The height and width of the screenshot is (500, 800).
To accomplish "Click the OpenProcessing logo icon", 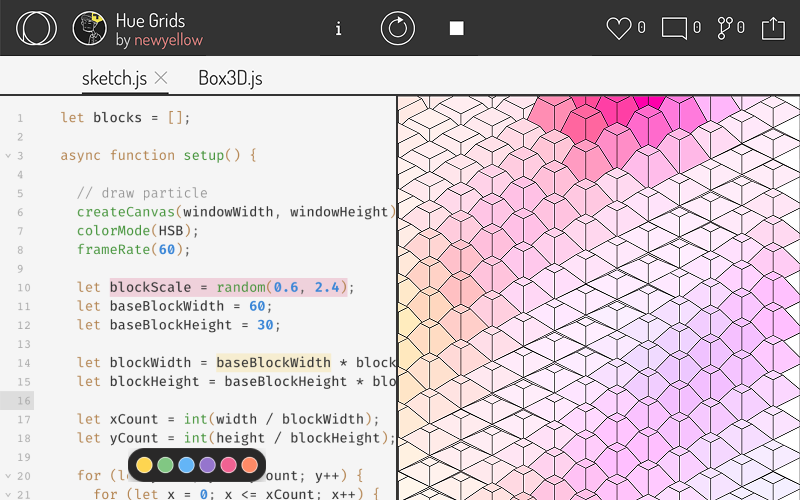I will pos(36,28).
